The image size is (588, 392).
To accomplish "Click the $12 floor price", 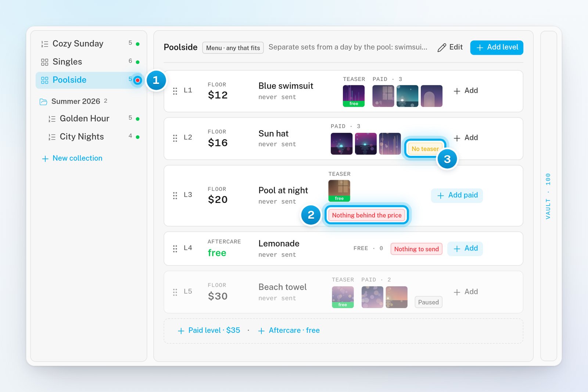I will [x=218, y=95].
